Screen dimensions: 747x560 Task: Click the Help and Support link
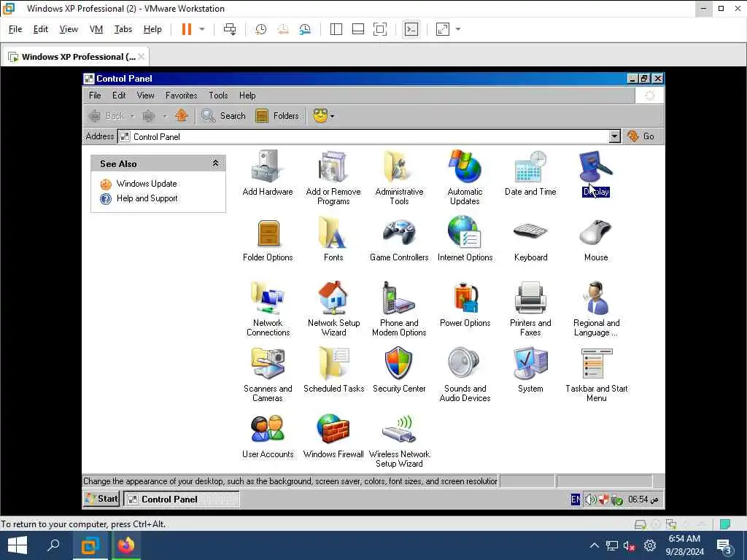click(x=147, y=198)
